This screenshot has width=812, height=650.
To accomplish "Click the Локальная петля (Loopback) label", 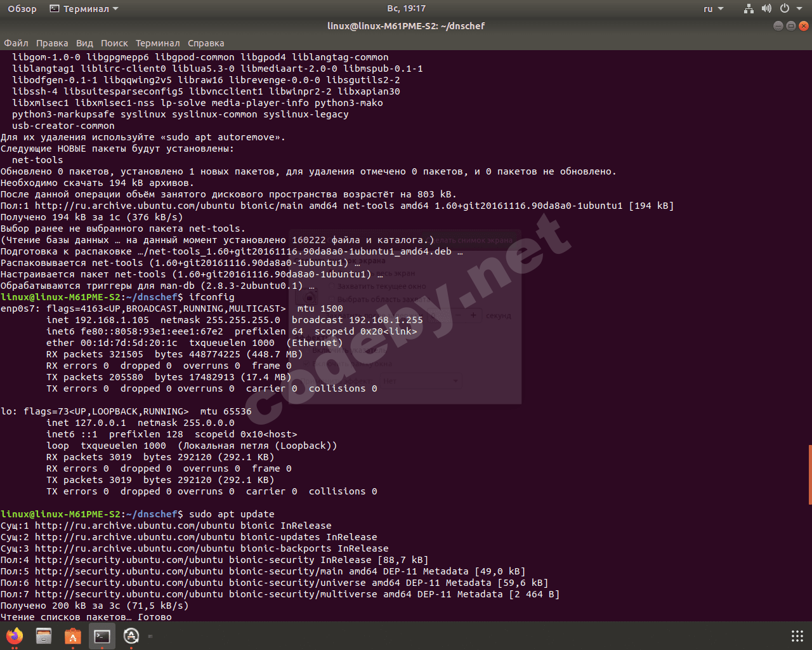I will click(x=258, y=446).
